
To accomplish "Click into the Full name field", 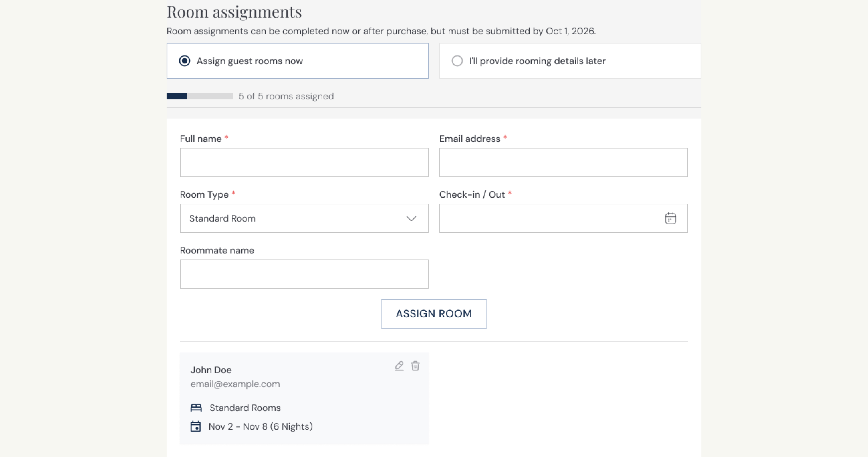I will pyautogui.click(x=304, y=162).
